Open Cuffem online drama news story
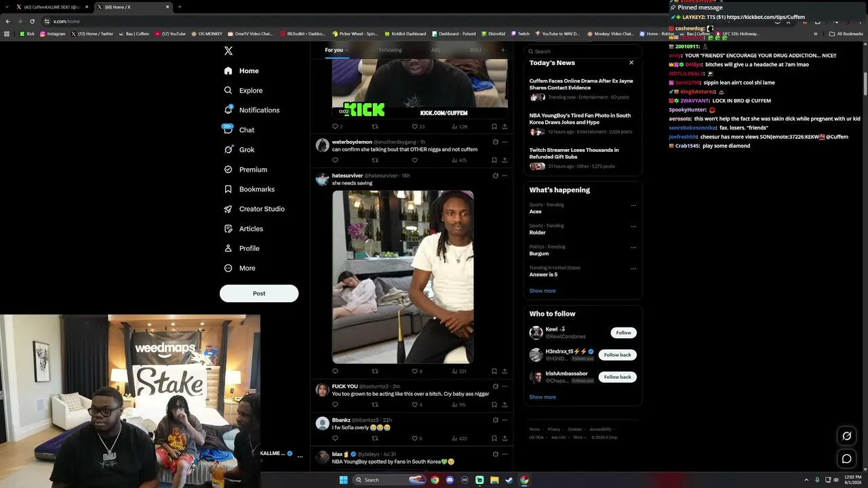This screenshot has height=488, width=868. coord(581,84)
